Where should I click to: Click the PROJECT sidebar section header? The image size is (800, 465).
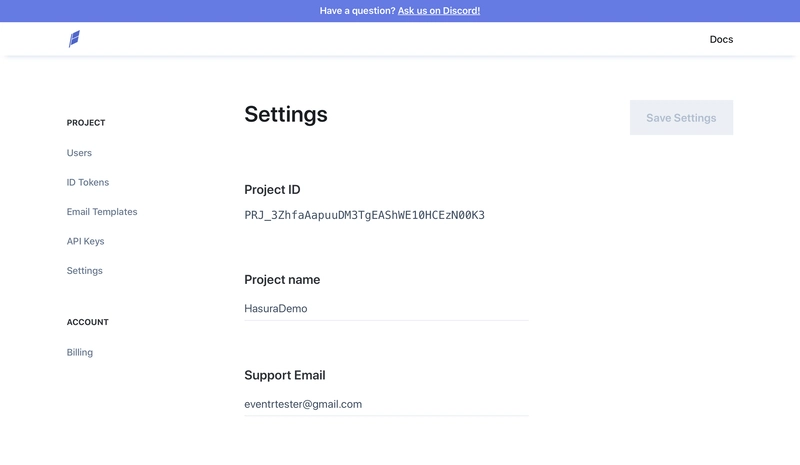tap(86, 123)
